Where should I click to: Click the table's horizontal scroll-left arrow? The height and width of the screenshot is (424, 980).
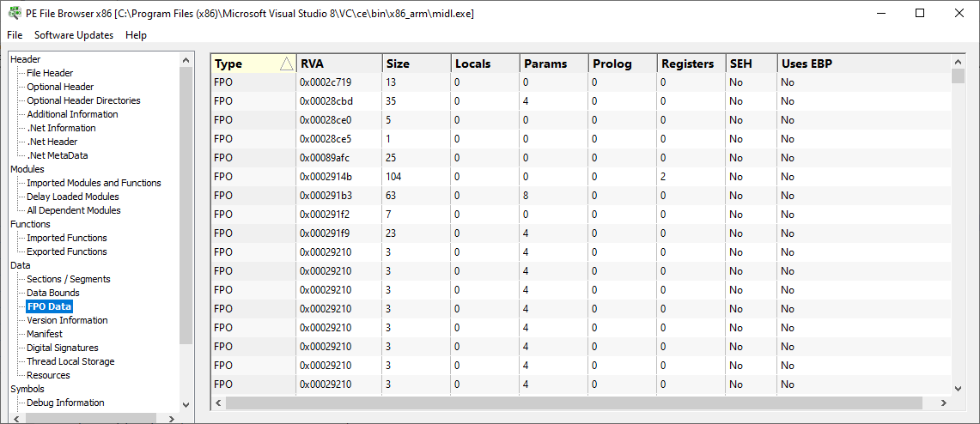(219, 403)
